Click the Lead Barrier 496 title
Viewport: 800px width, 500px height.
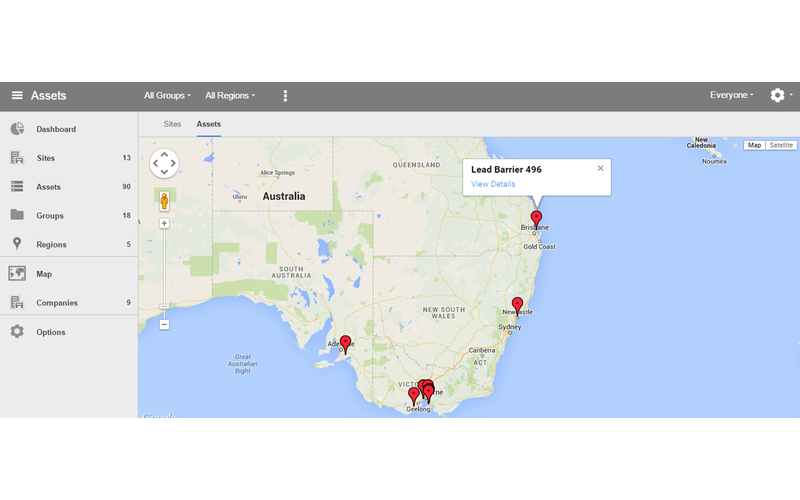tap(506, 169)
